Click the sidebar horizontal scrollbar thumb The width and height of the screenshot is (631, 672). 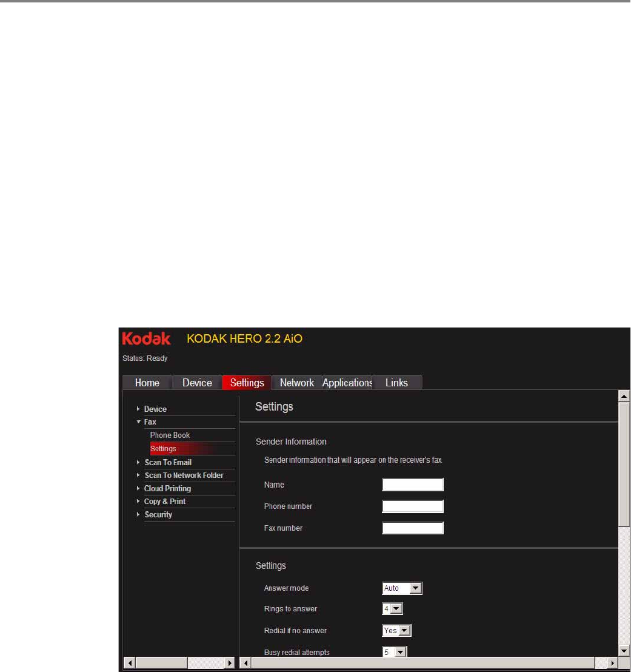(x=161, y=662)
